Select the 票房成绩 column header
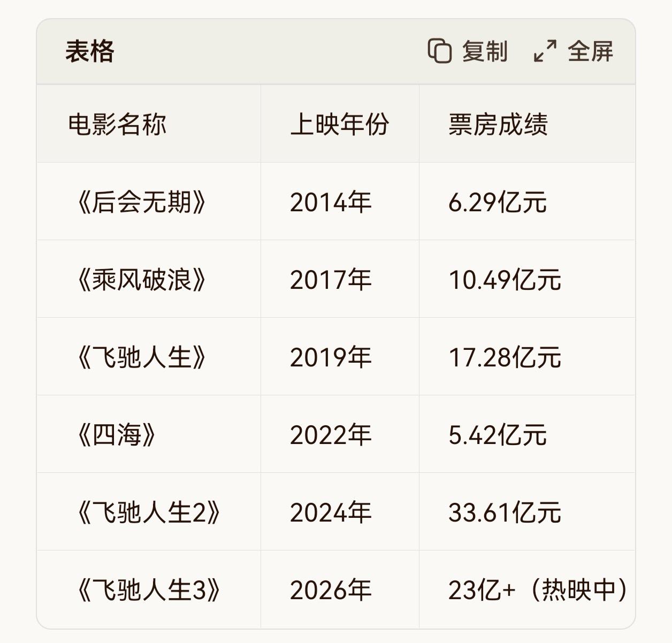Image resolution: width=672 pixels, height=643 pixels. (498, 125)
